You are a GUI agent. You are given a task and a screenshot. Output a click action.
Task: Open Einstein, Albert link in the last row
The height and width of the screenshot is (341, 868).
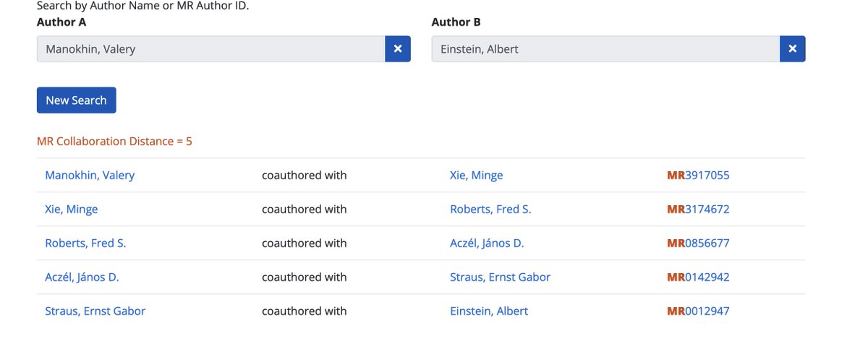coord(489,311)
